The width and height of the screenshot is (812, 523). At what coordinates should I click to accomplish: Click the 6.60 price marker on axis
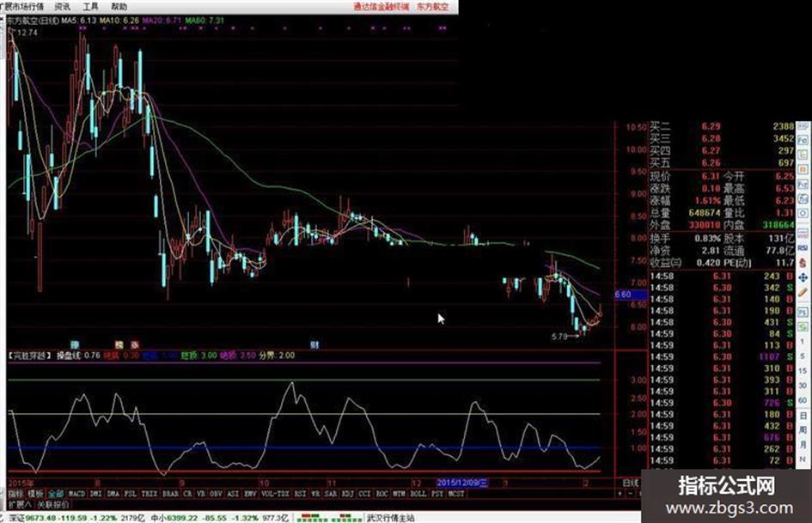pos(630,295)
